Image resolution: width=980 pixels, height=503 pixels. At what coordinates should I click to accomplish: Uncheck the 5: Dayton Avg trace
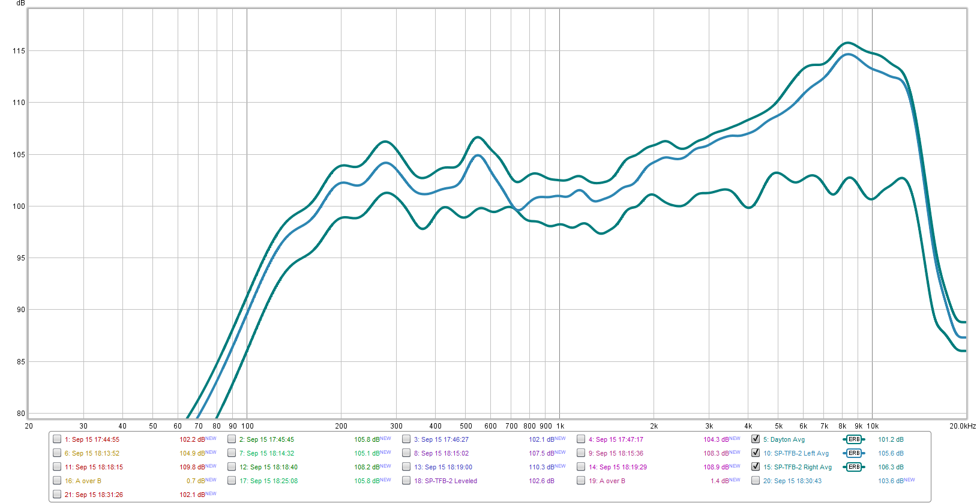(x=756, y=439)
